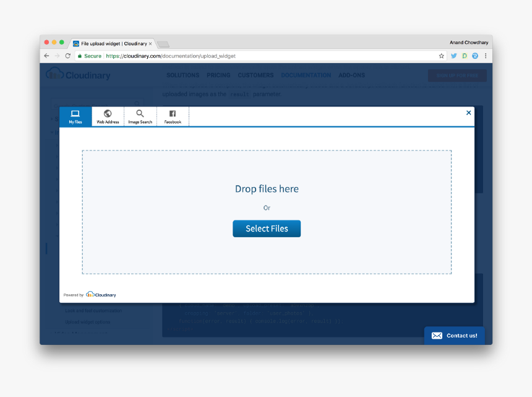Open the Image Search tab

[140, 117]
